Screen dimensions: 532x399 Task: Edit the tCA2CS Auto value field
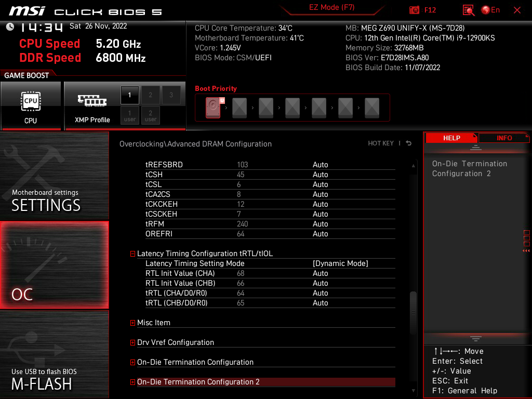pos(320,194)
